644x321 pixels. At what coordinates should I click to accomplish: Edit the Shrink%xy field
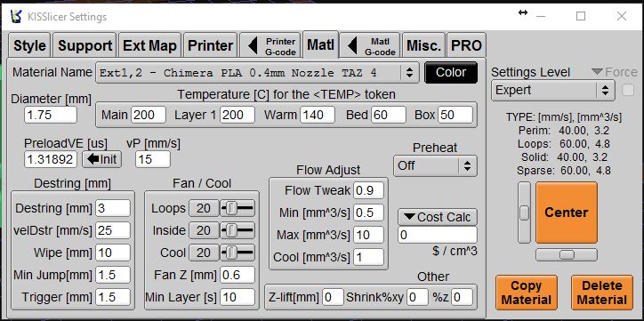point(417,297)
